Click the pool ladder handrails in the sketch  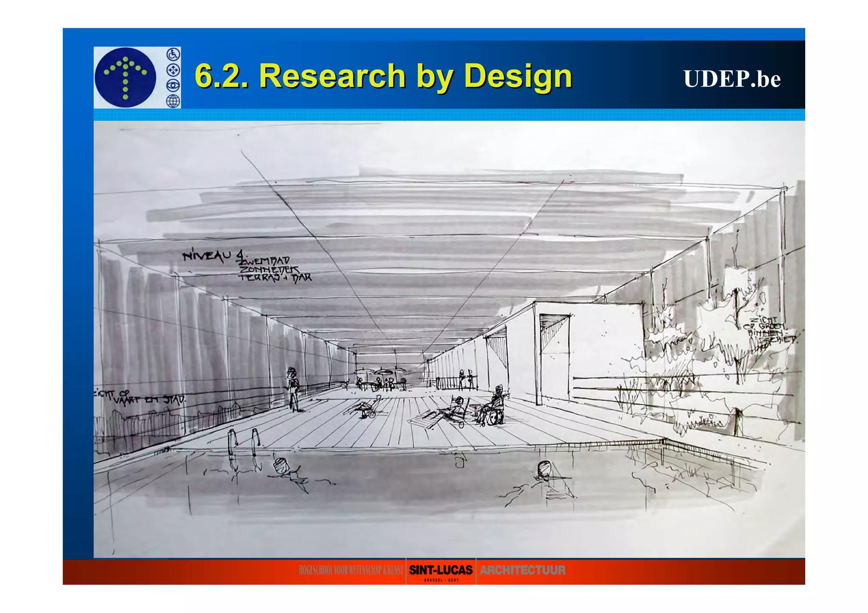tap(244, 443)
